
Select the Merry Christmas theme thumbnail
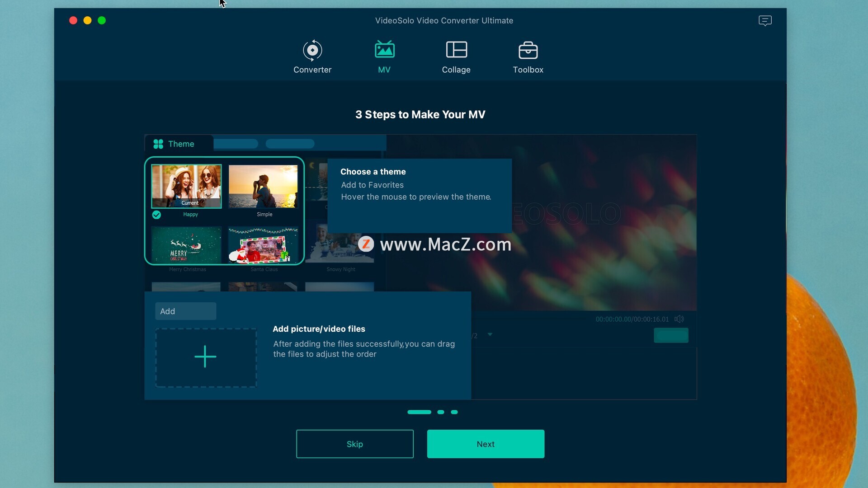pyautogui.click(x=186, y=244)
